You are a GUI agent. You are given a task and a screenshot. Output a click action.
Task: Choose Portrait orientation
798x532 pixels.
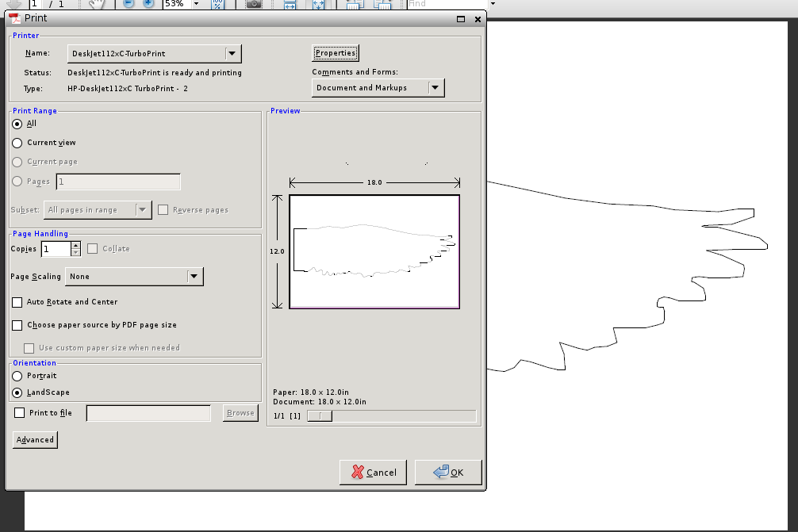(17, 376)
